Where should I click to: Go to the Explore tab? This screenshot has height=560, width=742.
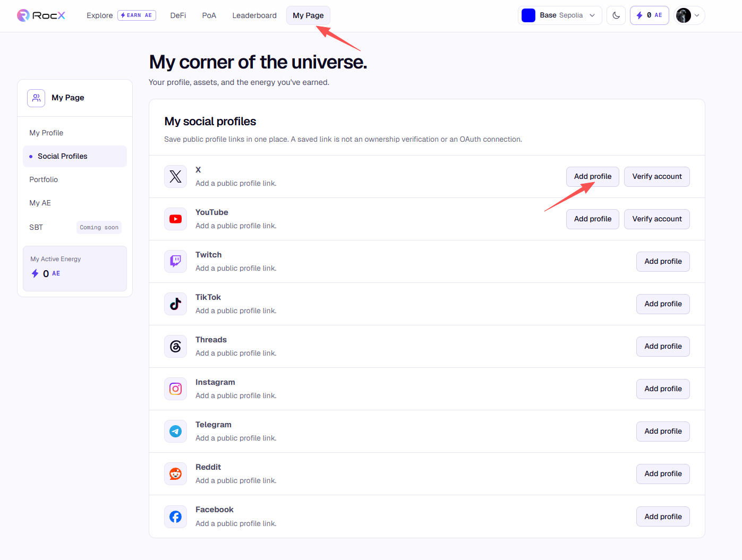100,15
